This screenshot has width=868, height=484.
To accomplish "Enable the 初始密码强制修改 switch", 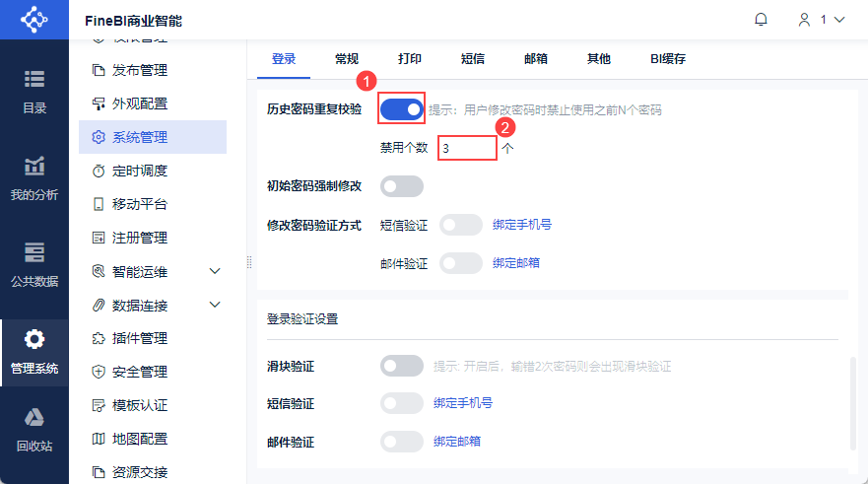I will [x=401, y=186].
